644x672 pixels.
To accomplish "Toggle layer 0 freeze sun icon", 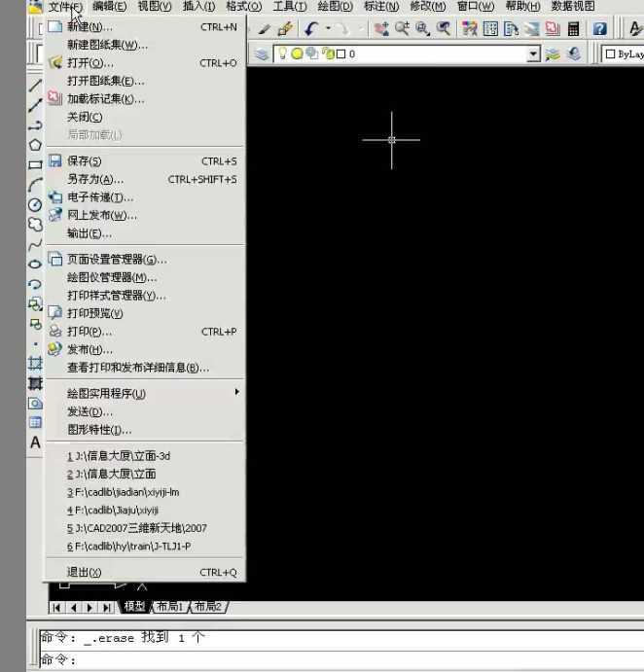I will (297, 53).
